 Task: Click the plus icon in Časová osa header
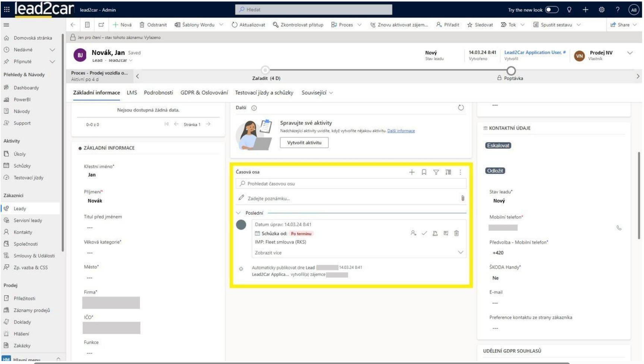click(412, 172)
